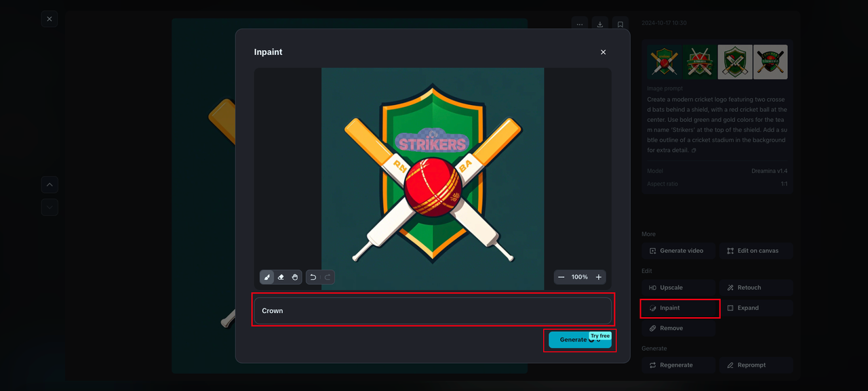Select the fourth logo thumbnail
868x391 pixels.
click(x=770, y=62)
